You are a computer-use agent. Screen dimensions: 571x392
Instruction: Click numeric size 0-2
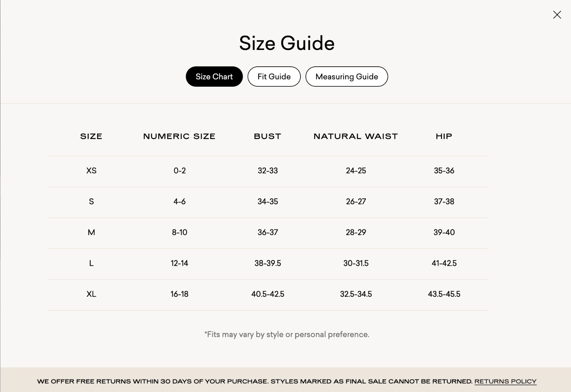[180, 170]
